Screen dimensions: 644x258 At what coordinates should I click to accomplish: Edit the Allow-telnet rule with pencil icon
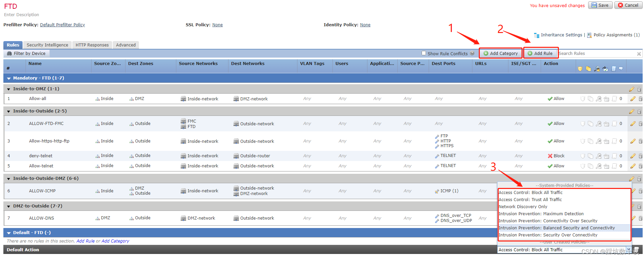[633, 166]
